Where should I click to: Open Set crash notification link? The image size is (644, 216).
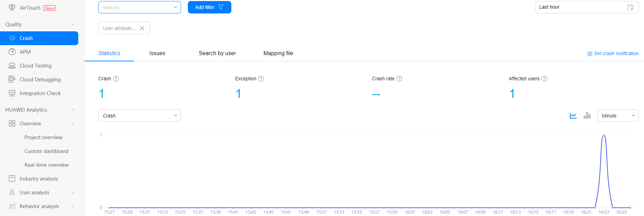[613, 53]
